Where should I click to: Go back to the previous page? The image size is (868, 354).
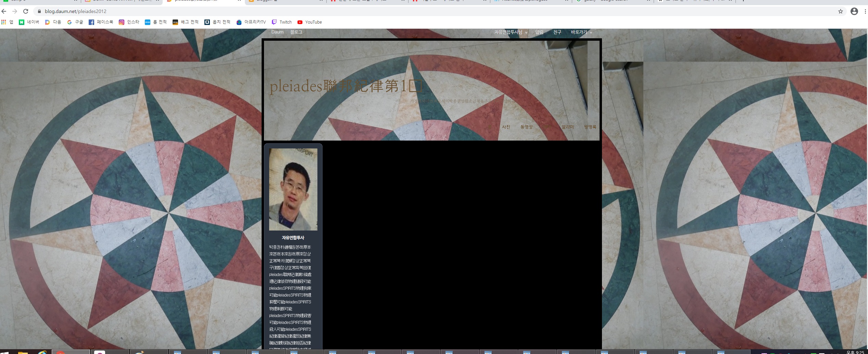point(4,11)
